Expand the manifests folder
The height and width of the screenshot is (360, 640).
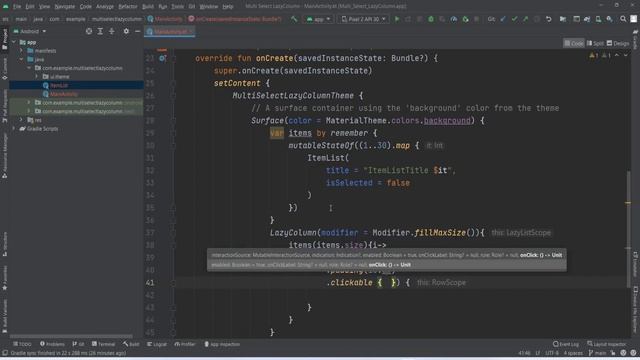coord(21,51)
